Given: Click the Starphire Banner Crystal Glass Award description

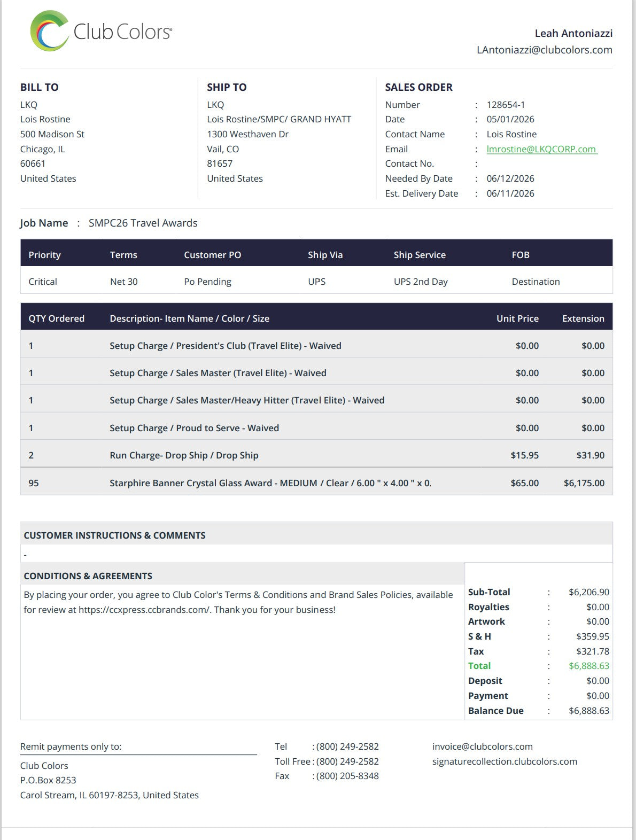Looking at the screenshot, I should (270, 483).
